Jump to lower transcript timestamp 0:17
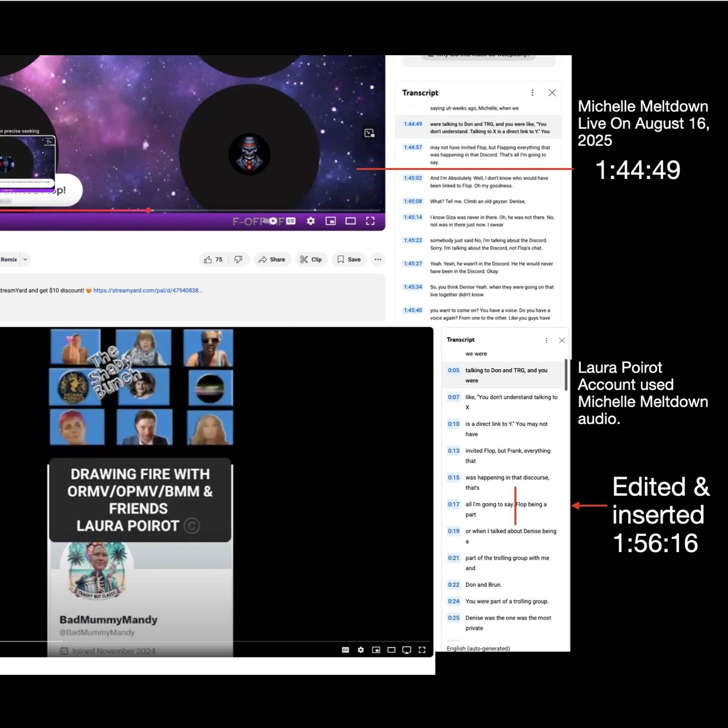The height and width of the screenshot is (728, 728). (x=454, y=505)
